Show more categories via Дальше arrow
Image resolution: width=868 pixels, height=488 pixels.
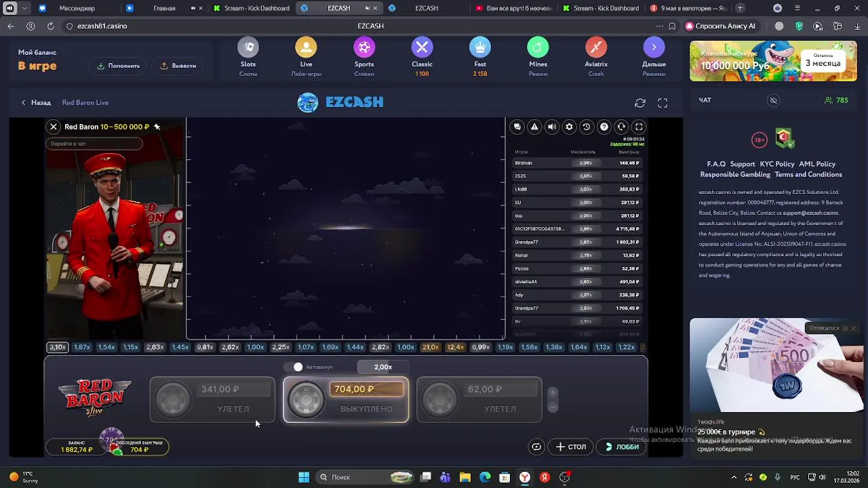pyautogui.click(x=654, y=47)
